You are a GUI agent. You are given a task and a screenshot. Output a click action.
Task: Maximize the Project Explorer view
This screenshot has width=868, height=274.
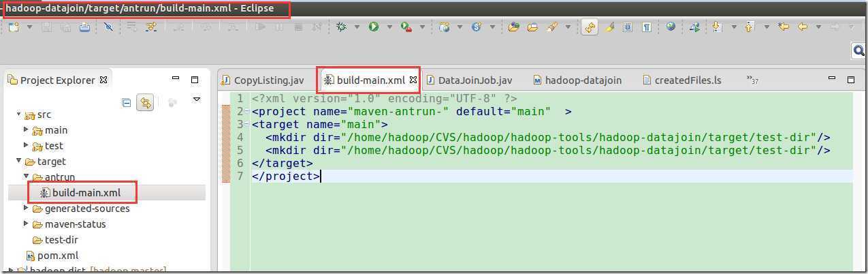coord(195,80)
